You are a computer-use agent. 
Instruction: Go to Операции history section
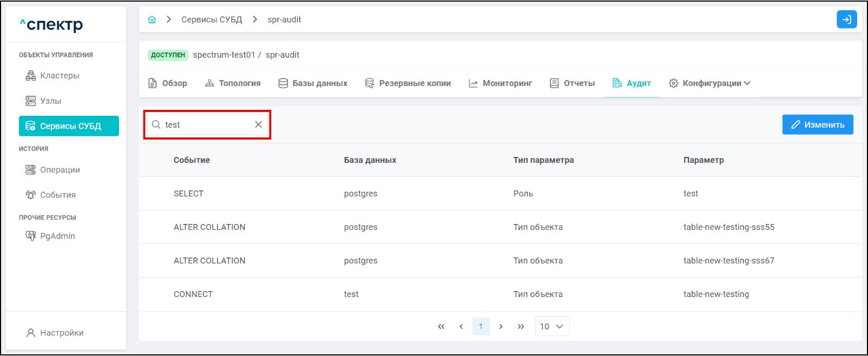[60, 170]
